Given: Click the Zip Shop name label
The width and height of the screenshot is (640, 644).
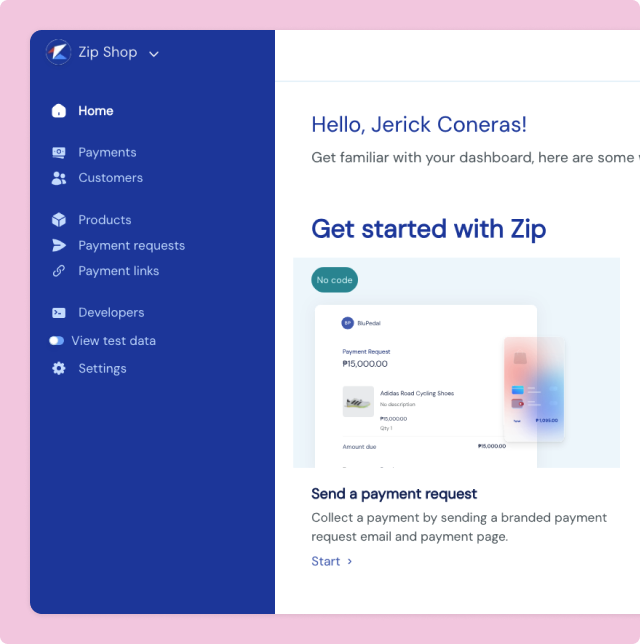Looking at the screenshot, I should click(108, 52).
